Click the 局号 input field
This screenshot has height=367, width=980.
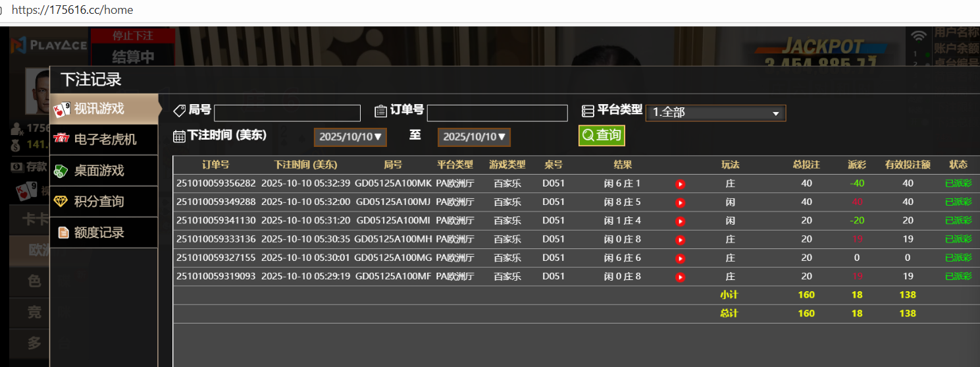click(287, 113)
